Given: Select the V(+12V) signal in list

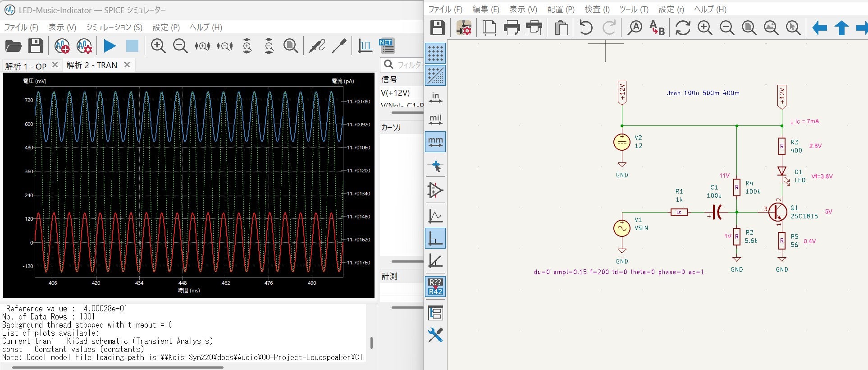Looking at the screenshot, I should click(x=395, y=93).
